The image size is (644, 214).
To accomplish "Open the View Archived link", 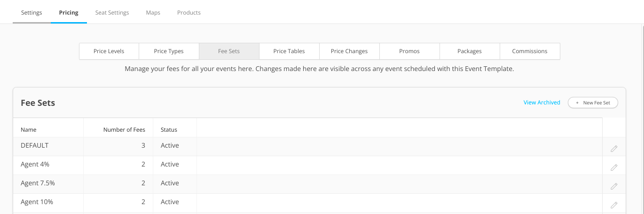I will point(542,103).
